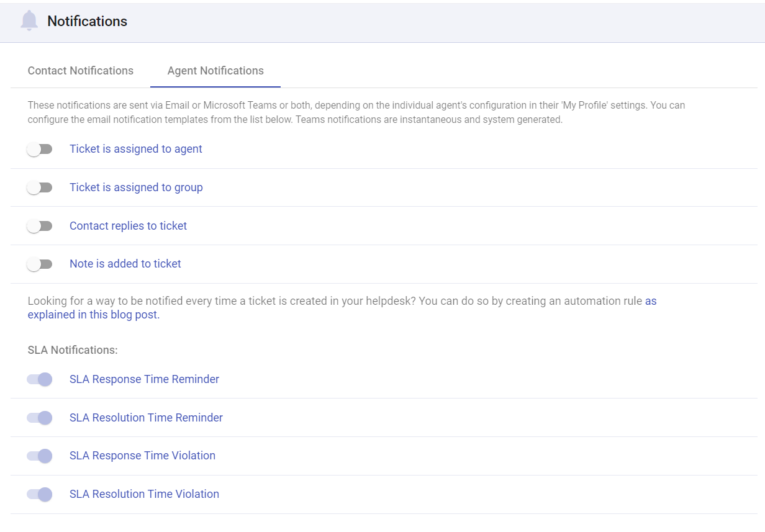This screenshot has width=765, height=532.
Task: Switch to the Contact Notifications tab
Action: point(79,70)
